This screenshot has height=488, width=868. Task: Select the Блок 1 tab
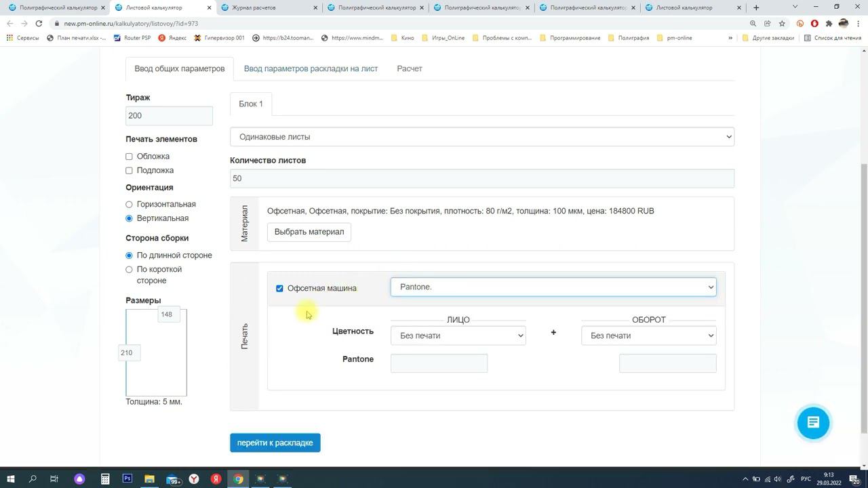[251, 104]
